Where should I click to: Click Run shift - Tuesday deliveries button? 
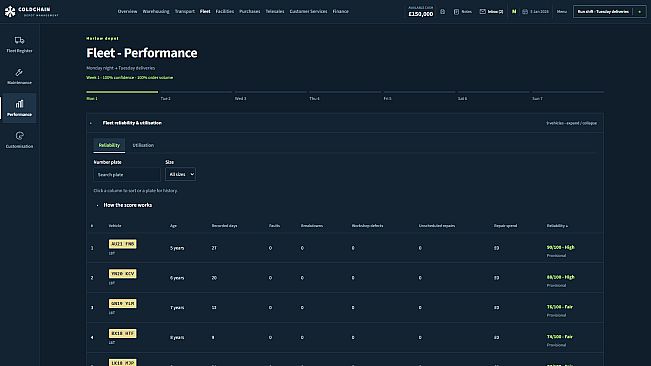[x=603, y=12]
